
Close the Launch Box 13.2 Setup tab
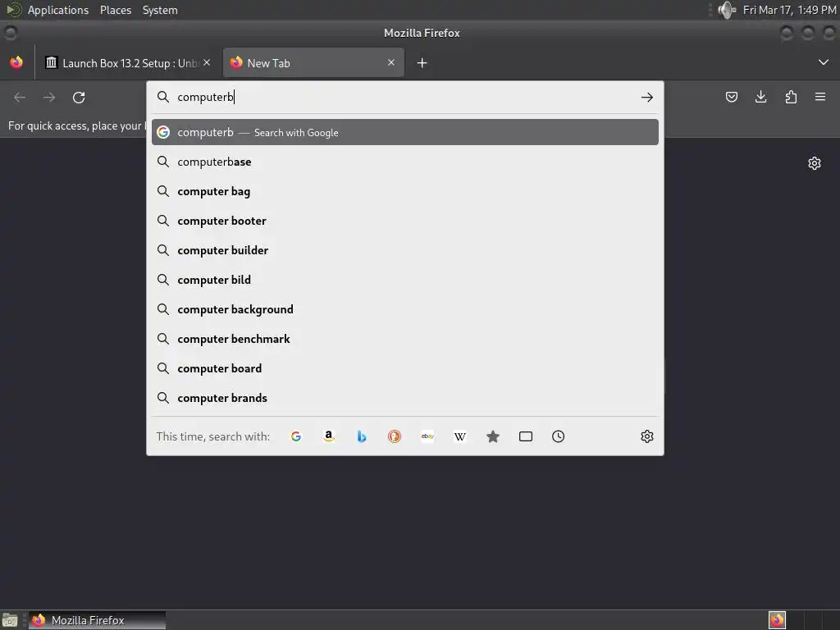click(x=207, y=62)
